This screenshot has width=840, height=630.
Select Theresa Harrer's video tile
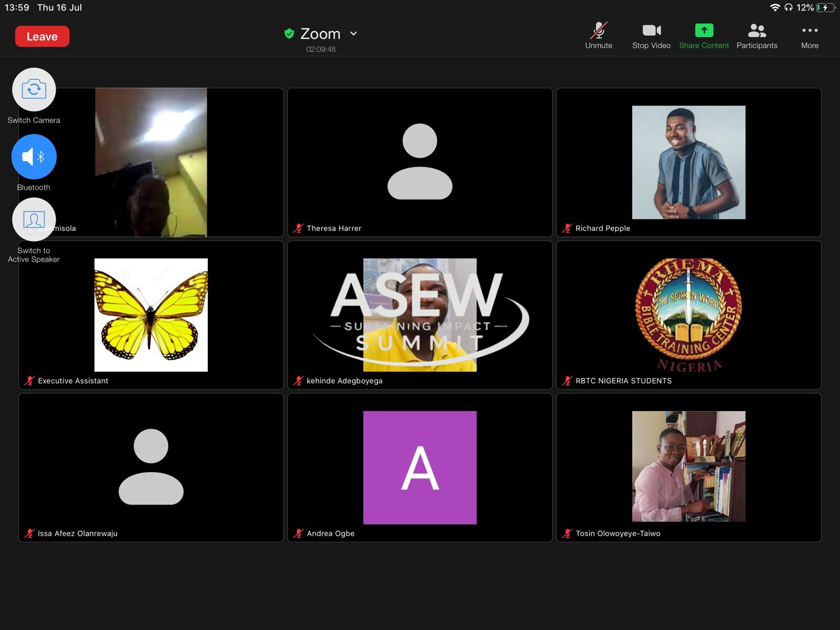(x=420, y=162)
